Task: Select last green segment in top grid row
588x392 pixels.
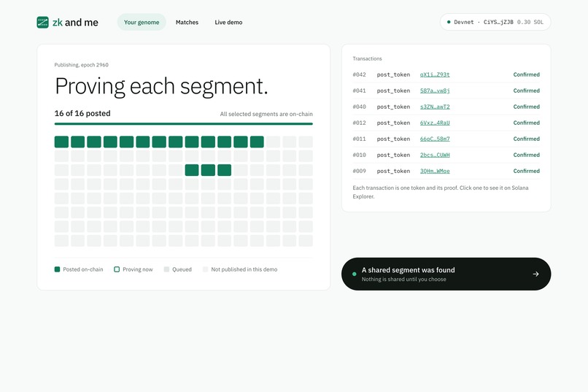Action: point(257,142)
